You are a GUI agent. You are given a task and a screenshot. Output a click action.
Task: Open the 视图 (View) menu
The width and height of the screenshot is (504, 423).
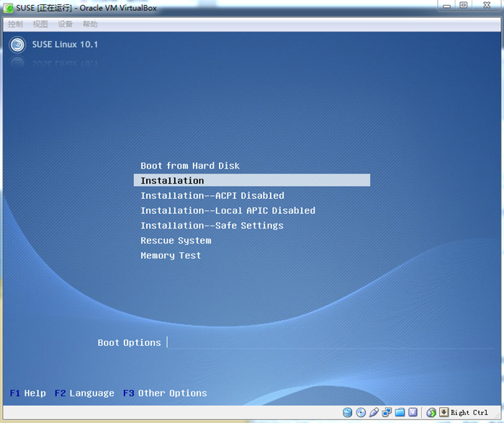40,24
